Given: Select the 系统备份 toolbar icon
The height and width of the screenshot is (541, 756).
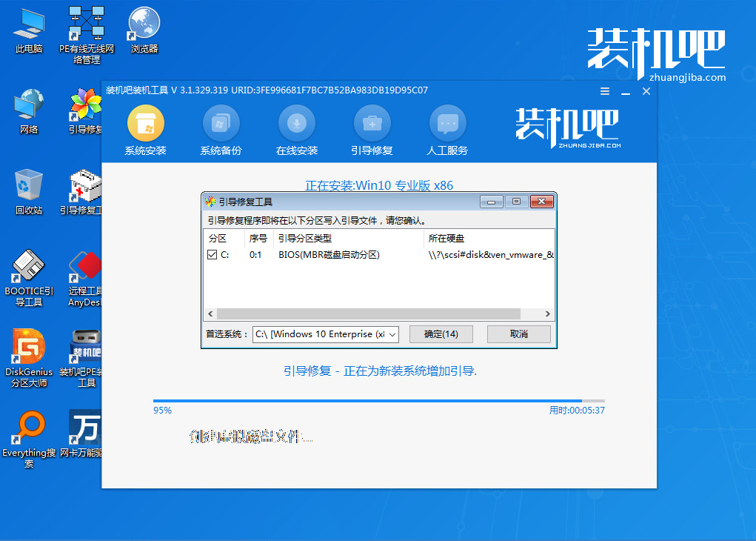Looking at the screenshot, I should coord(221,124).
